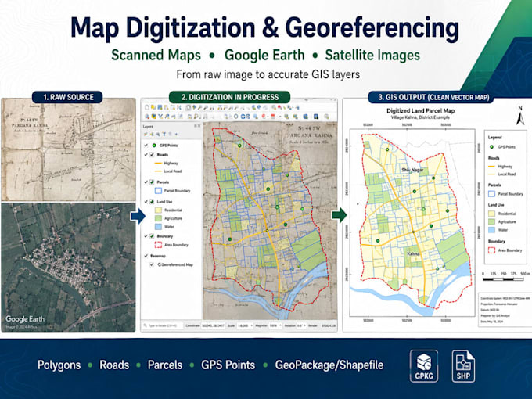Click the Area Boundary red dashed swatch in Layers panel
The width and height of the screenshot is (532, 399).
point(159,245)
